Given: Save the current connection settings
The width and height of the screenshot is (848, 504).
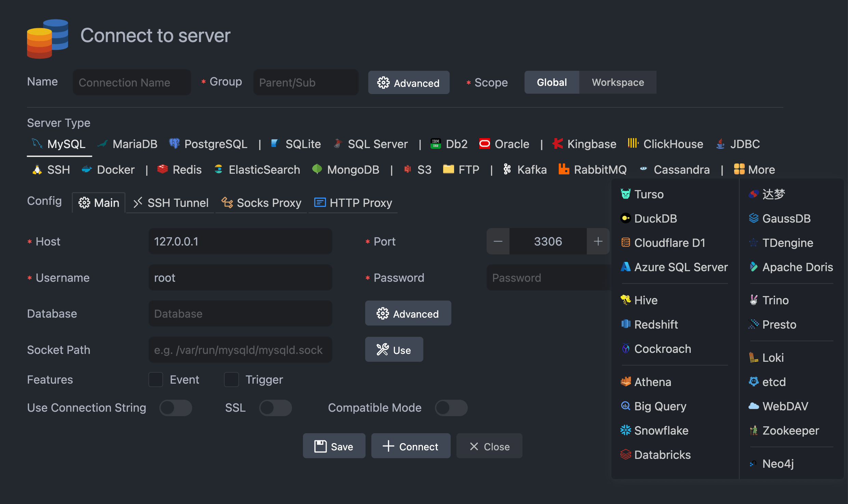Looking at the screenshot, I should click(x=334, y=446).
